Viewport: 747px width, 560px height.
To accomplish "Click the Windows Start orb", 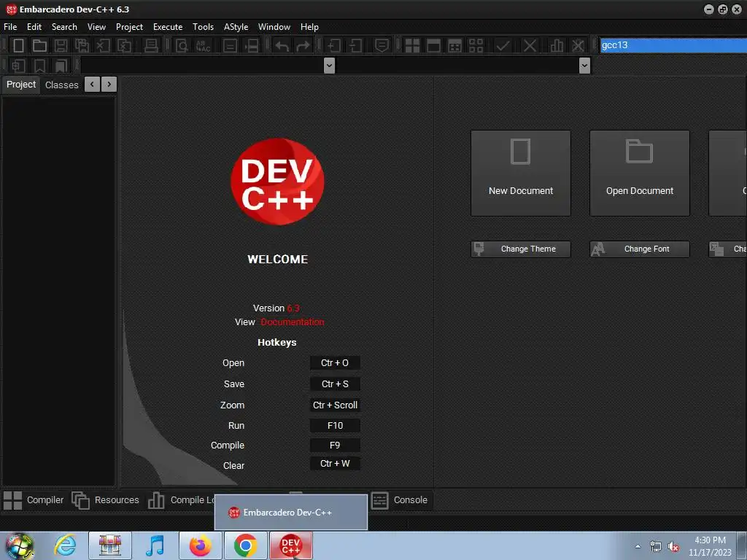I will point(19,546).
